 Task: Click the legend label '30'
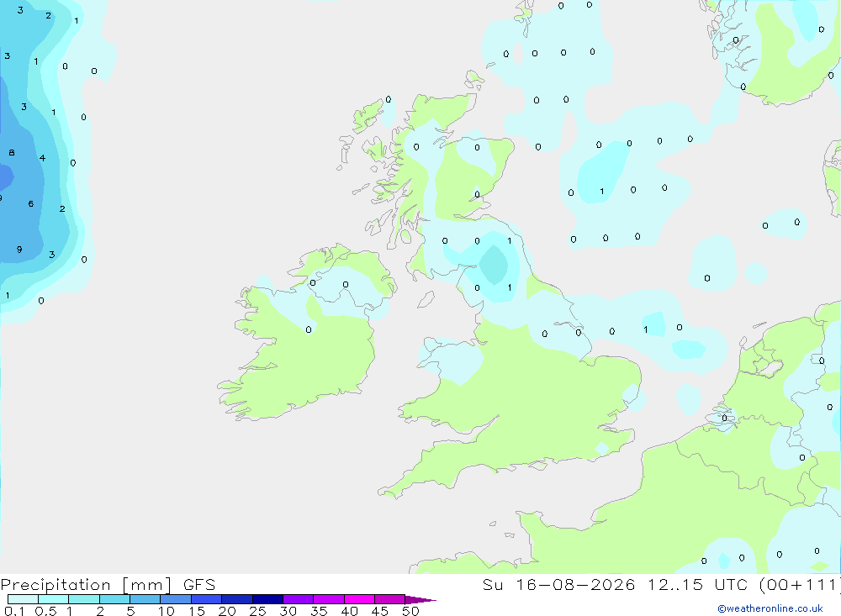point(288,611)
